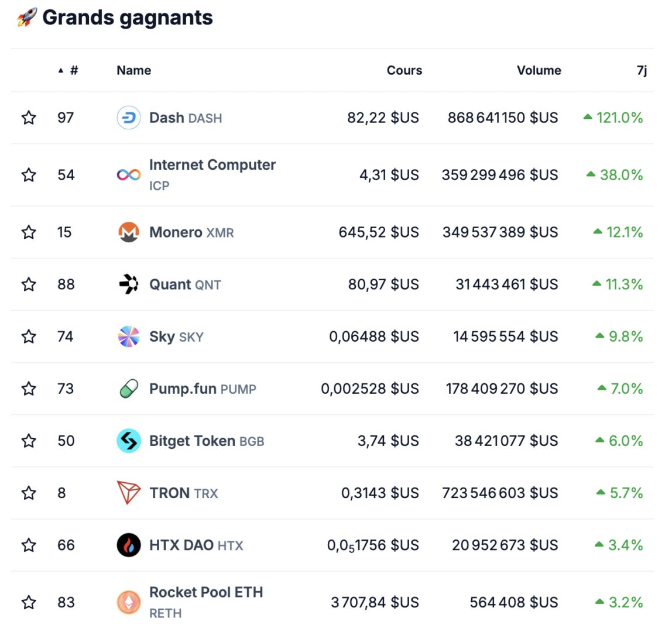Open the Internet Computer page

click(x=212, y=165)
